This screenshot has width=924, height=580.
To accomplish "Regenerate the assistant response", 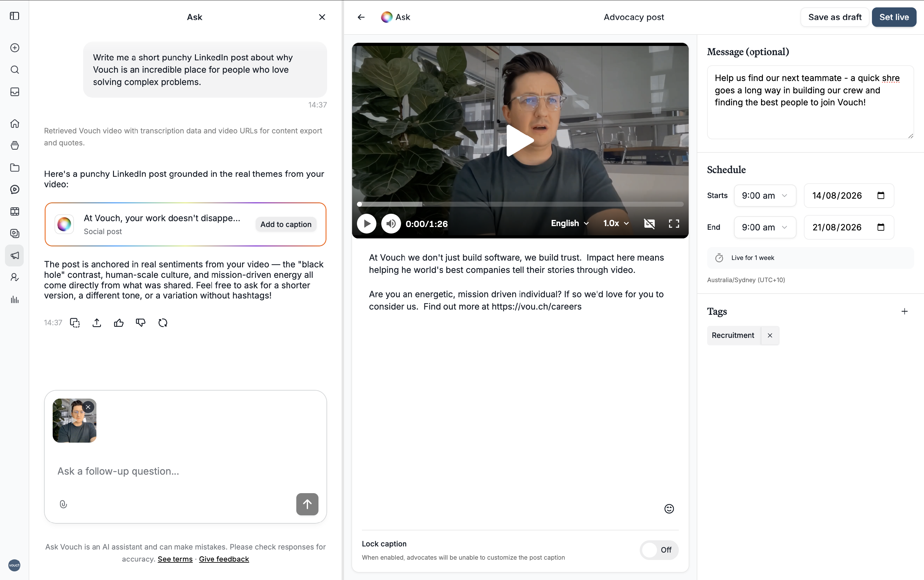I will [163, 323].
